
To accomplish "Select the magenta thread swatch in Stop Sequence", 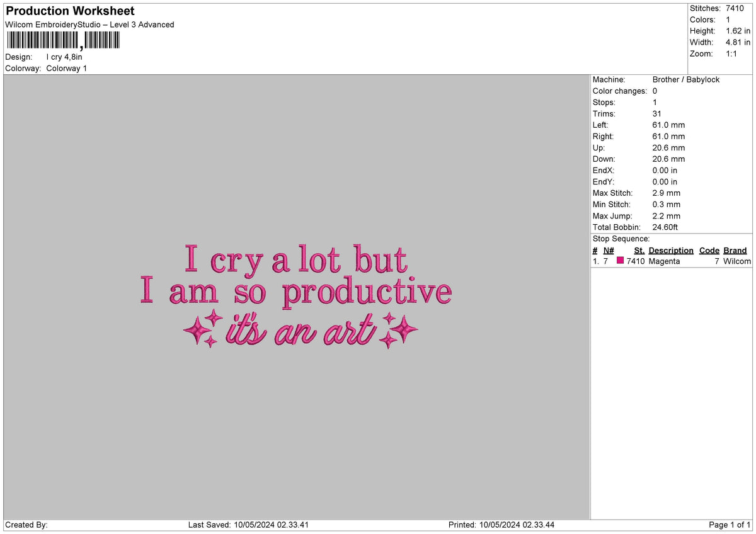I will (x=621, y=261).
